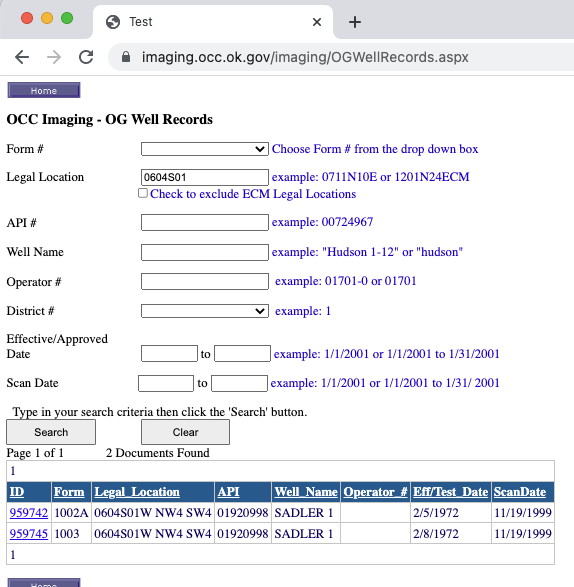The image size is (574, 587).
Task: Click the Search button
Action: pyautogui.click(x=51, y=432)
